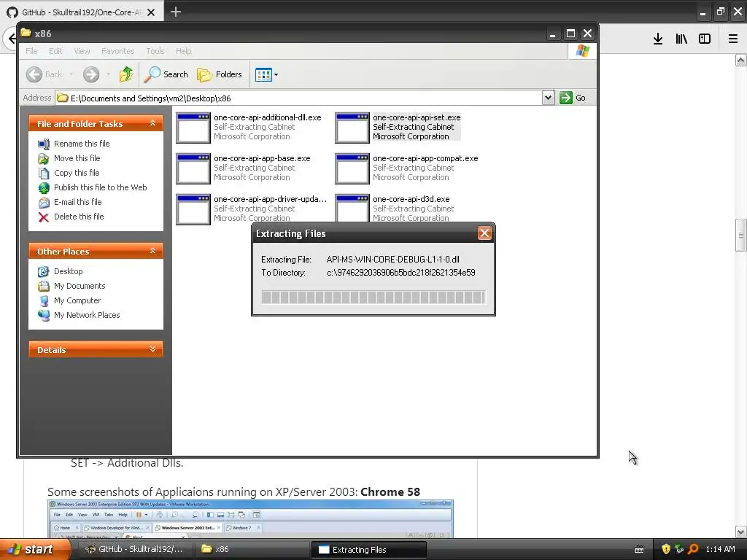Expand the Address bar dropdown
The height and width of the screenshot is (560, 747).
548,98
